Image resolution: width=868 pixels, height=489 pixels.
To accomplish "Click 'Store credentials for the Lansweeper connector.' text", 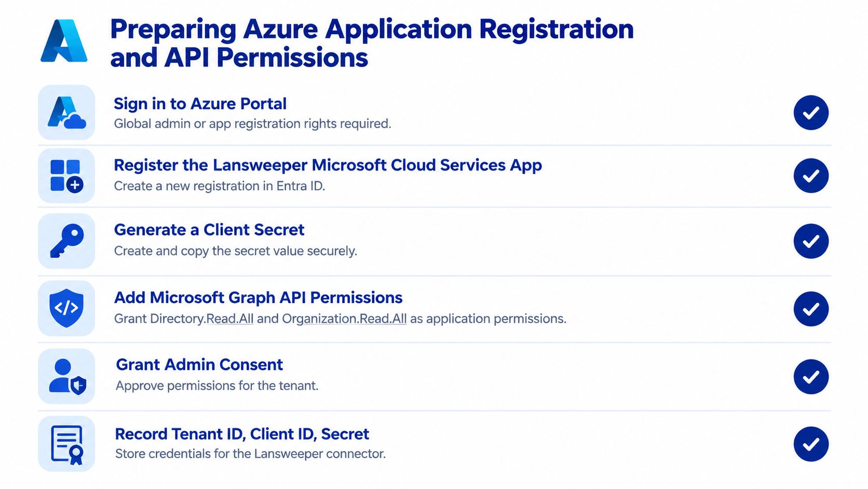I will click(x=250, y=454).
